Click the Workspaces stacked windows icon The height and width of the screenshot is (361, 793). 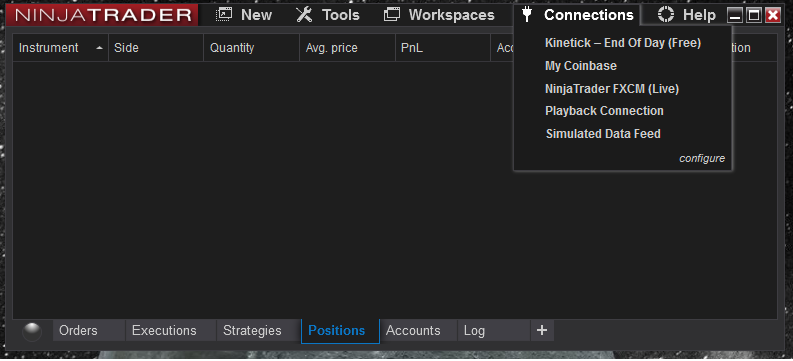(x=391, y=15)
